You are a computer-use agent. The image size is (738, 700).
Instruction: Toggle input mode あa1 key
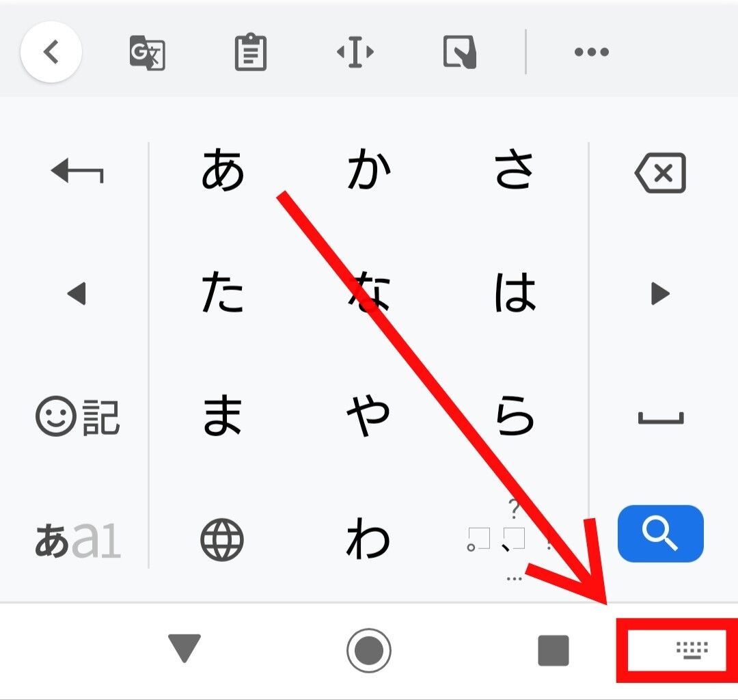[78, 540]
